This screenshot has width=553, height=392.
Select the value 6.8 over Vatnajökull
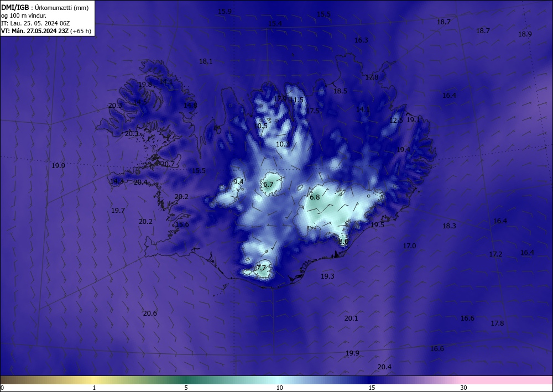coord(315,197)
